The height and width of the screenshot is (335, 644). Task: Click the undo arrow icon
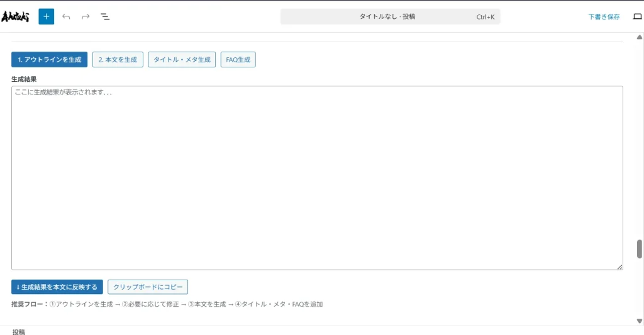66,16
